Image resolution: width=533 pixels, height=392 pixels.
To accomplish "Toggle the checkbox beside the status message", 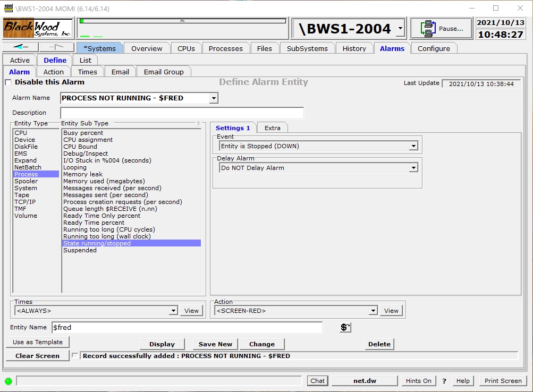I will click(75, 355).
